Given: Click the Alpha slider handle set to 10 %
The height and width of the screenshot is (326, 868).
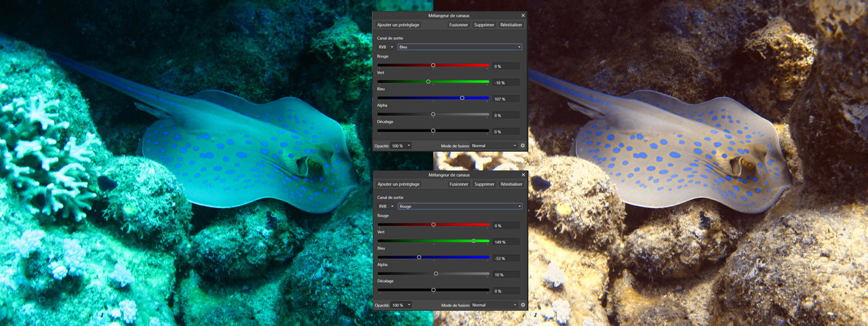Looking at the screenshot, I should pyautogui.click(x=436, y=274).
